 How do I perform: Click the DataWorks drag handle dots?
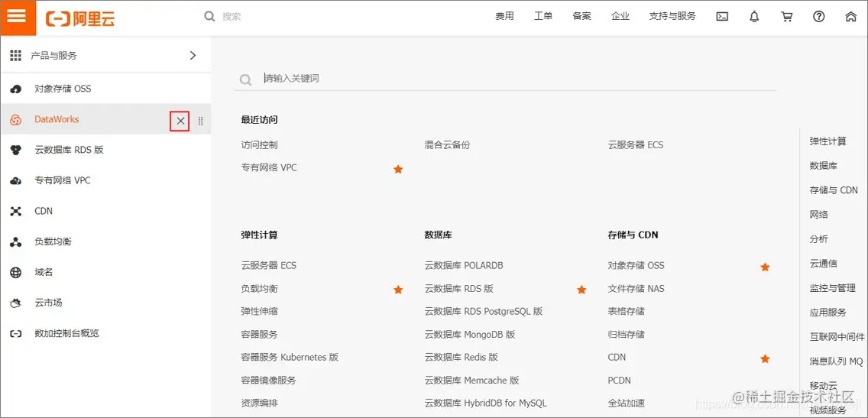tap(200, 121)
